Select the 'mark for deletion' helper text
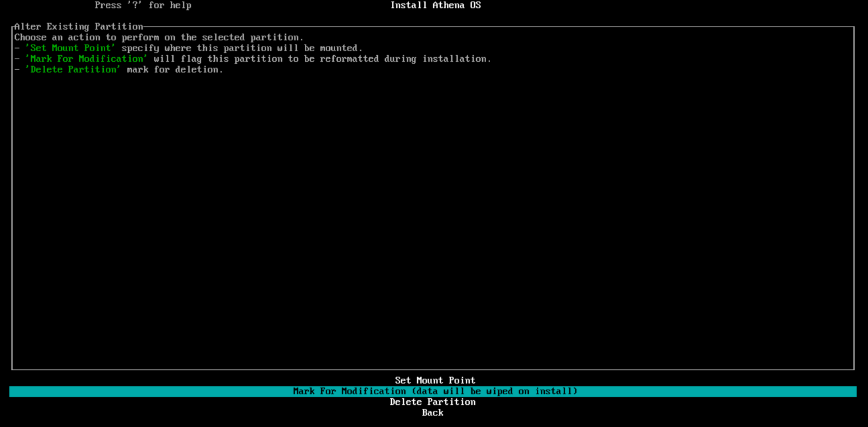The image size is (868, 427). point(174,69)
